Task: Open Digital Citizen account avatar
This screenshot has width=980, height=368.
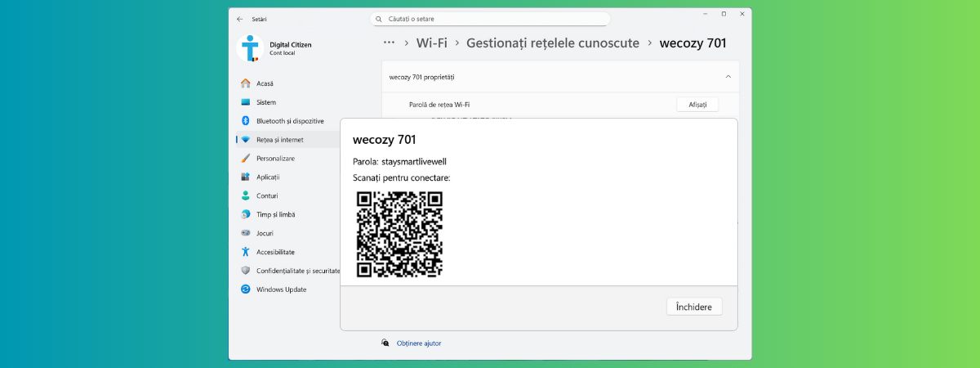Action: tap(249, 48)
